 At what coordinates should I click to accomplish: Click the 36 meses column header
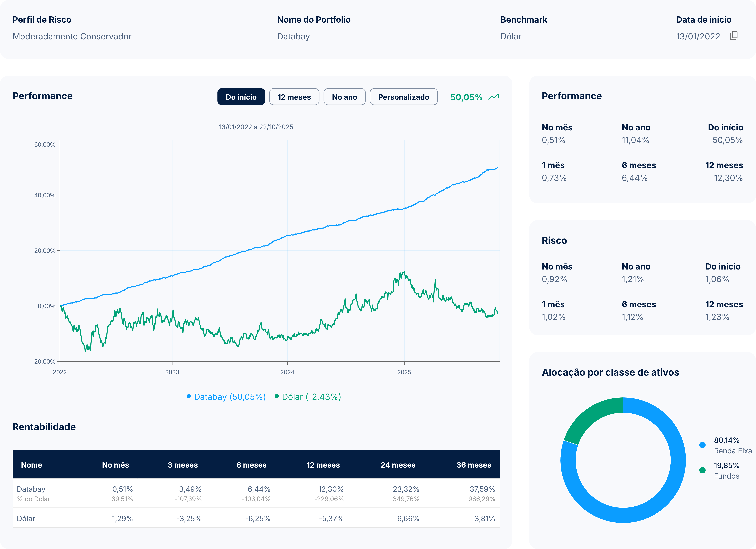(474, 465)
